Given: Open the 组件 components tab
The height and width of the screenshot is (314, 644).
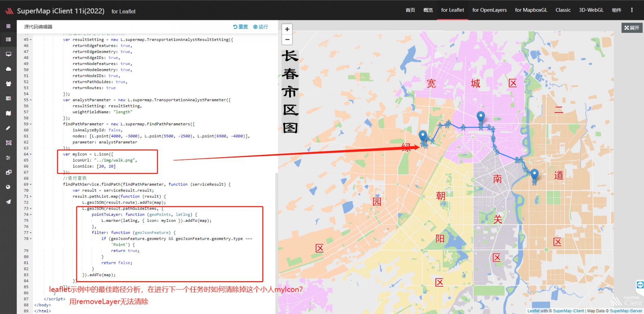Looking at the screenshot, I should (x=617, y=10).
